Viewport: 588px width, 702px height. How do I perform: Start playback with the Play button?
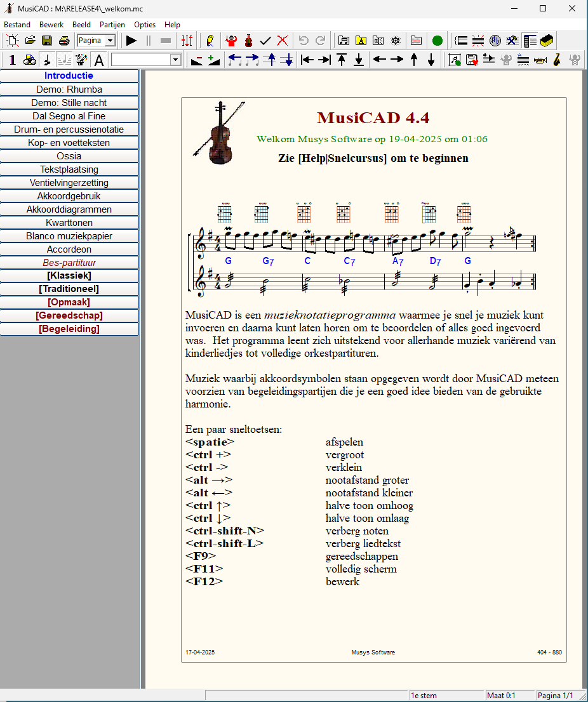[x=131, y=41]
